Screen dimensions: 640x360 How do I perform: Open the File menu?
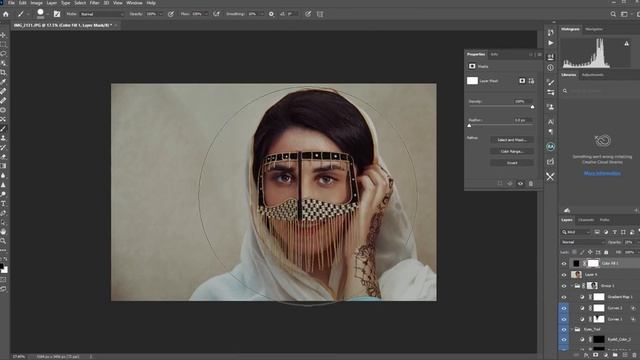tap(11, 3)
